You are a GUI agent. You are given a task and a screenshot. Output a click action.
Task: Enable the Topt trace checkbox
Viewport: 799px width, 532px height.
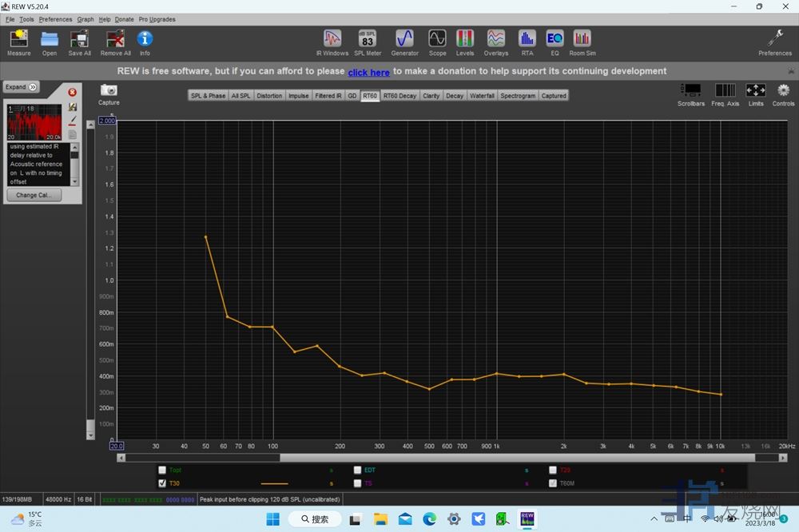tap(163, 470)
